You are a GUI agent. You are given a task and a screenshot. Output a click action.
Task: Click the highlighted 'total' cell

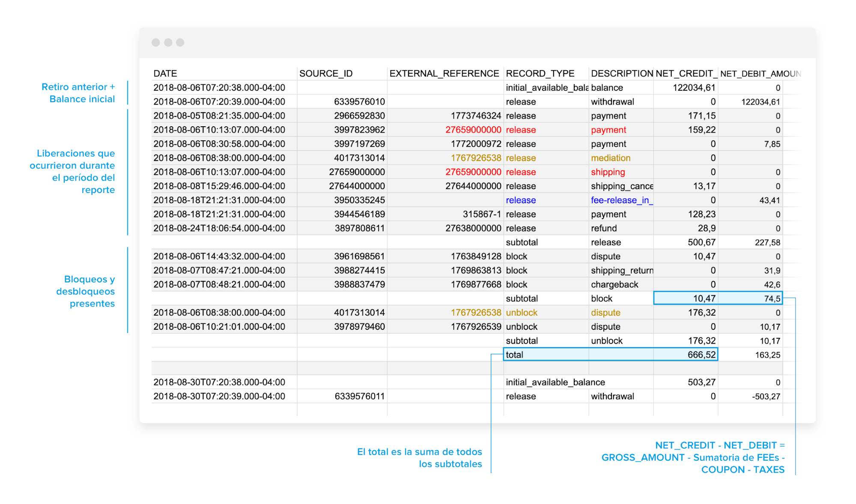(546, 355)
